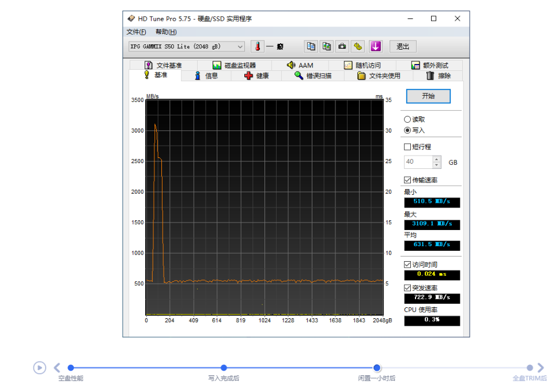Click the slideshow play button
Screen dimensions: 559x392
click(x=40, y=367)
